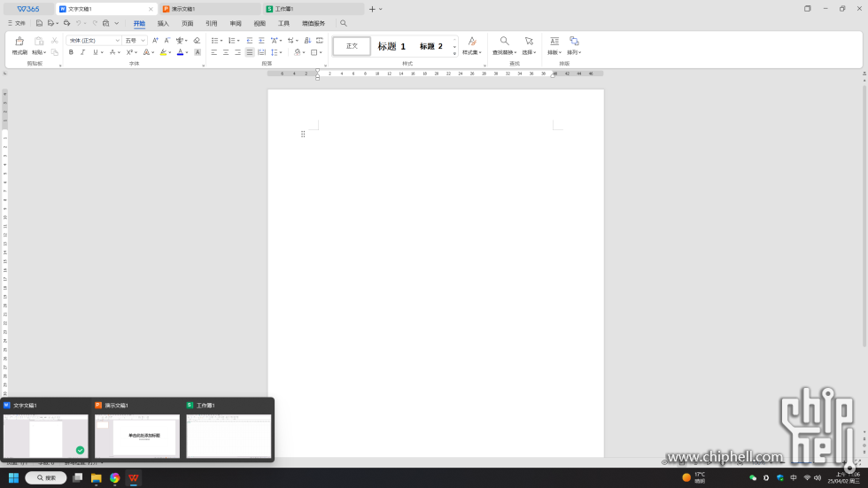Click the Task View icon on taskbar
The height and width of the screenshot is (488, 868).
point(78,477)
